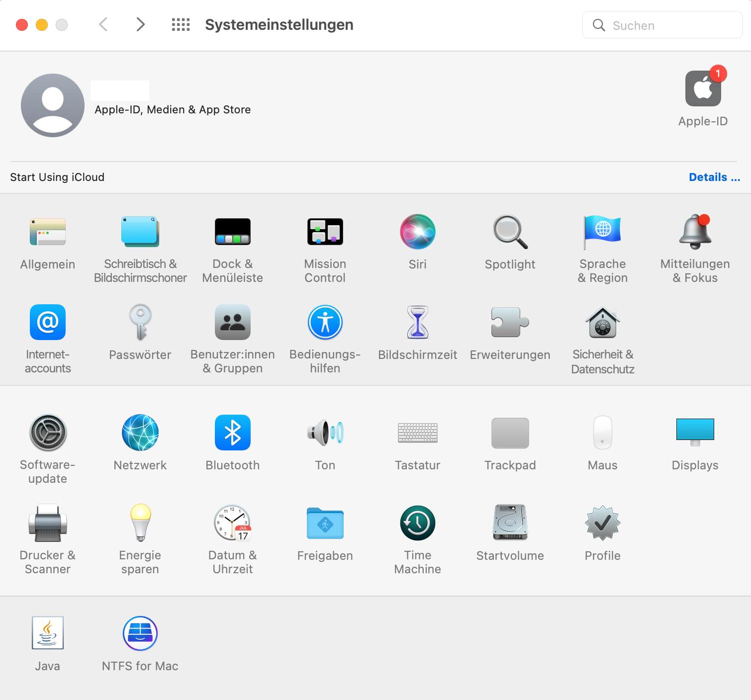Go forward with the right chevron
751x700 pixels.
tap(140, 24)
